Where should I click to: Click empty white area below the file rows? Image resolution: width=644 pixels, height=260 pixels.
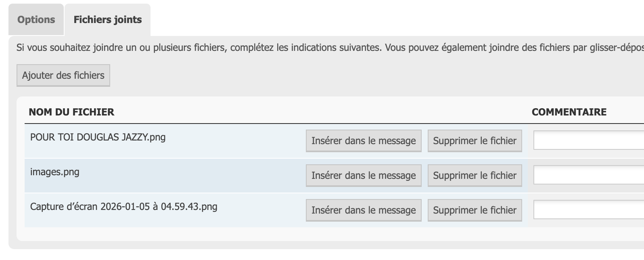pos(282,234)
